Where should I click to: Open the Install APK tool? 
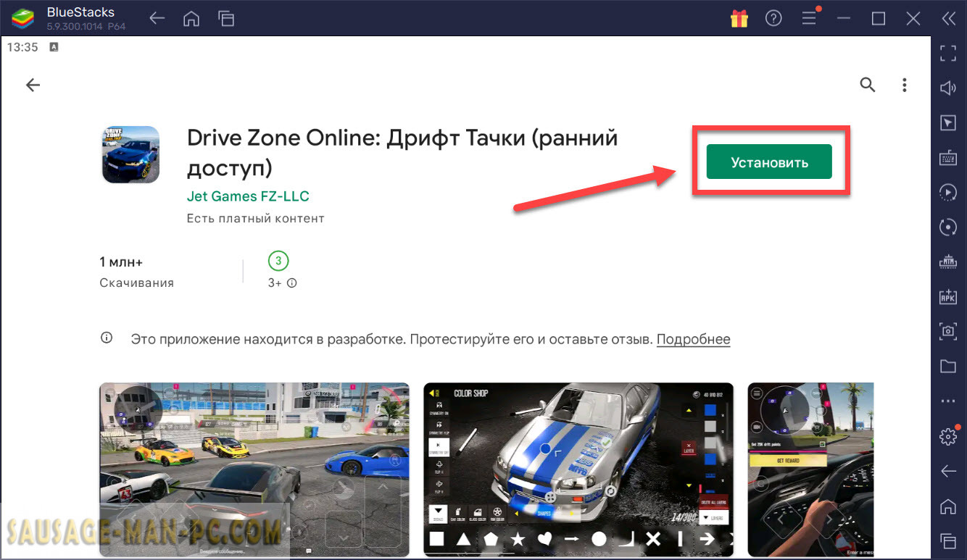tap(948, 296)
